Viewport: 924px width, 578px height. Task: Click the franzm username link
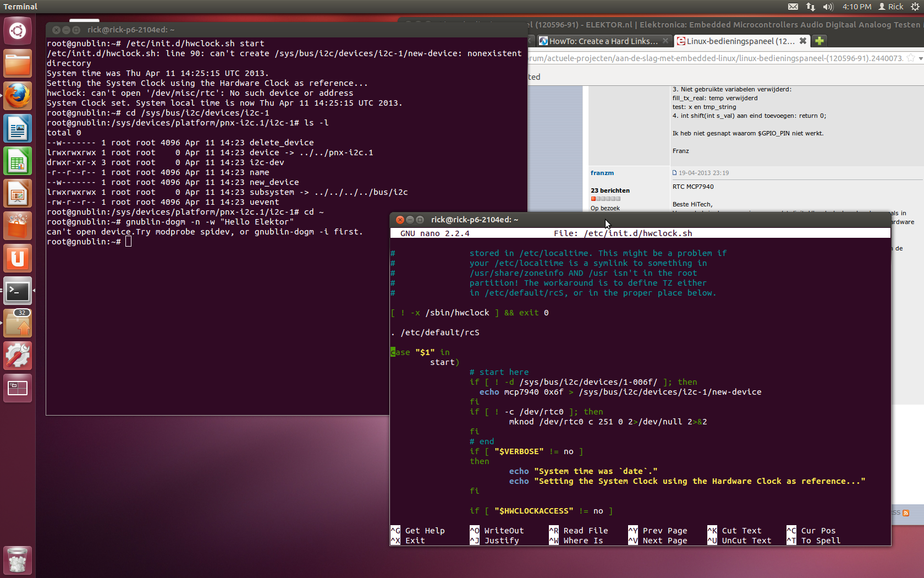click(602, 173)
